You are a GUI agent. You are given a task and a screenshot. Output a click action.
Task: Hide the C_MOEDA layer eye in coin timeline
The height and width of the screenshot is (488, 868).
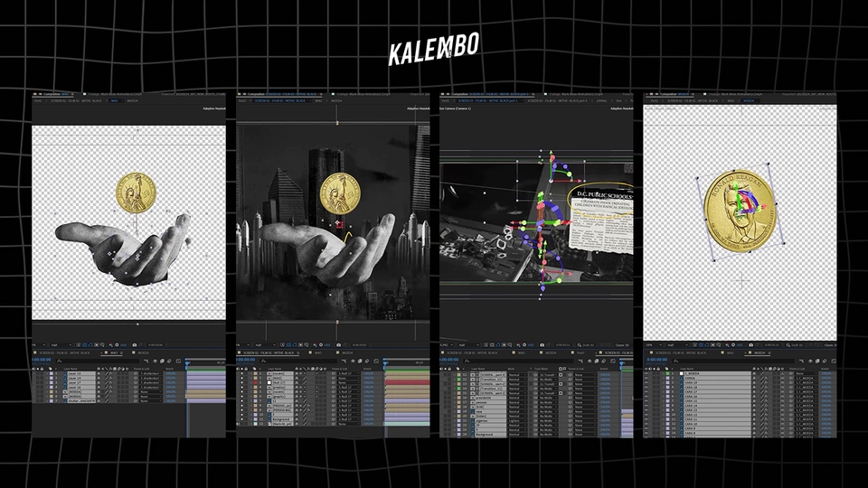646,373
